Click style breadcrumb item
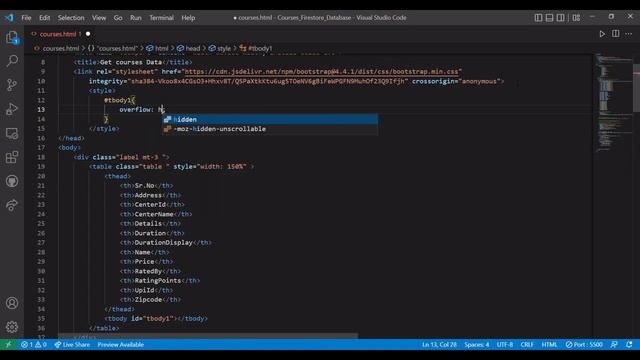 (220, 48)
